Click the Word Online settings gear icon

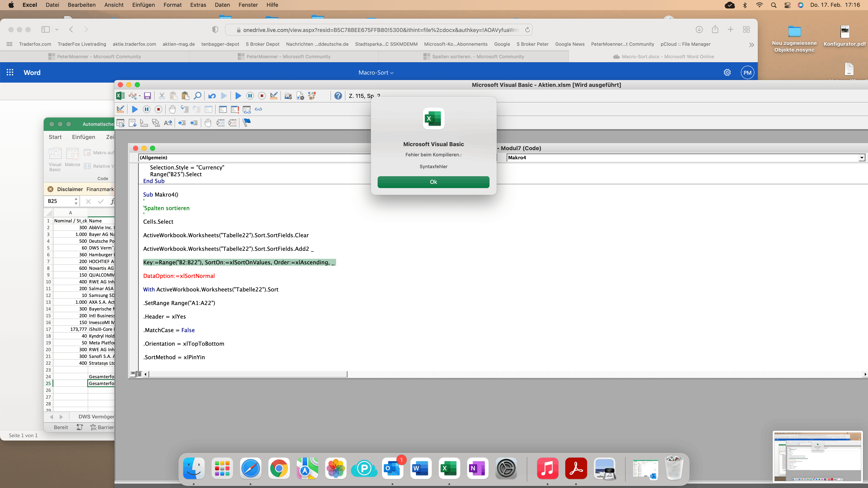point(727,72)
